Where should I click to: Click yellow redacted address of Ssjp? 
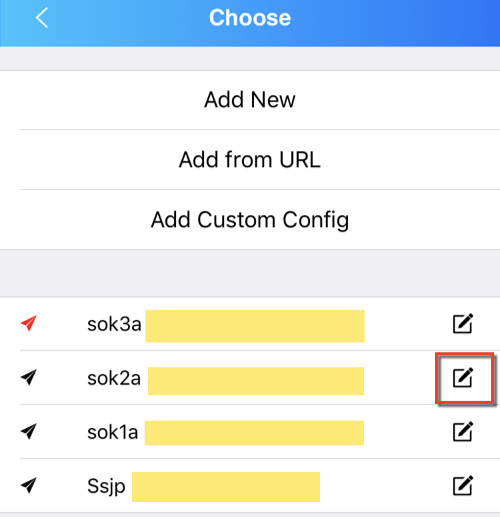(x=226, y=487)
